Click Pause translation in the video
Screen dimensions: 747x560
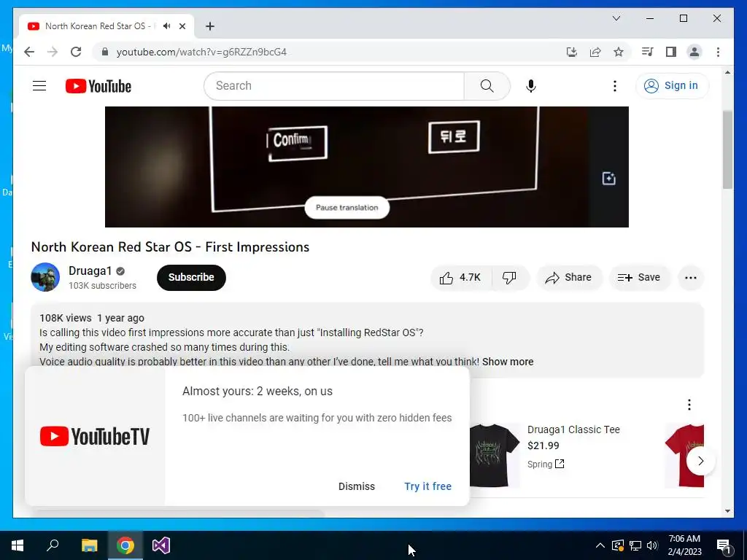[347, 208]
